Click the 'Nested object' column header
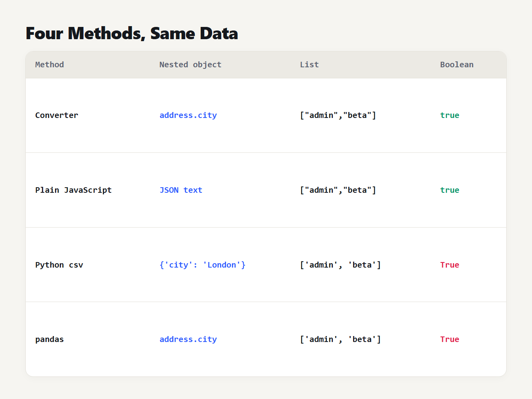Screen dimensions: 532x399 coord(190,65)
